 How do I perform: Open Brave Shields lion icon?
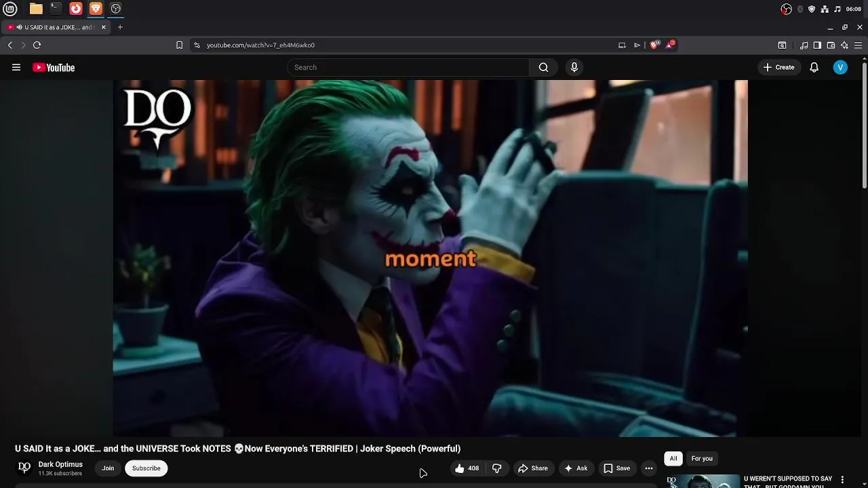[654, 45]
